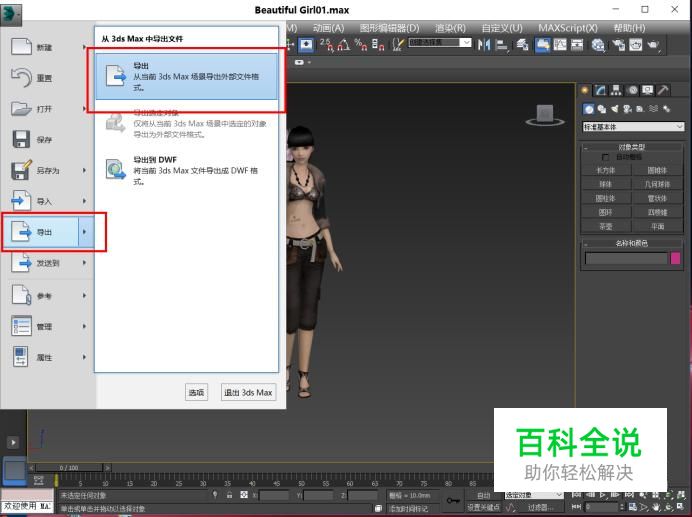Select the Cameras category icon

tap(628, 109)
